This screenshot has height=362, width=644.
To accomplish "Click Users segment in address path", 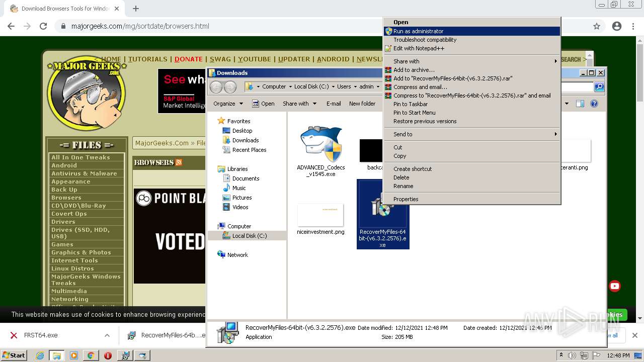I will [x=344, y=86].
